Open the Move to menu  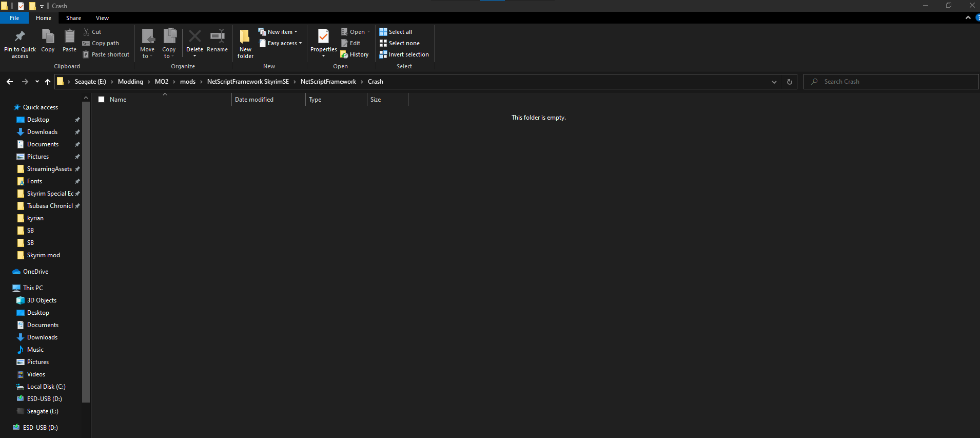coord(147,43)
